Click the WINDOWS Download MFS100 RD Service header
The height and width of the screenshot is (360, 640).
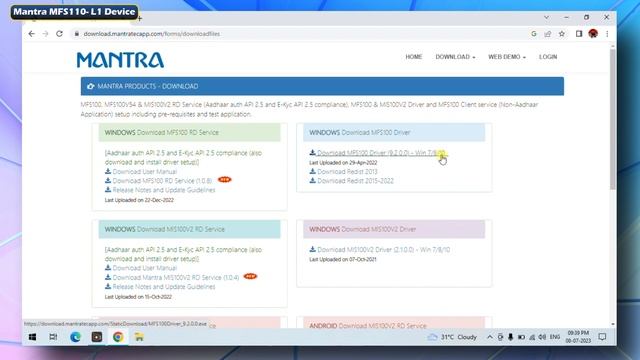(x=189, y=132)
